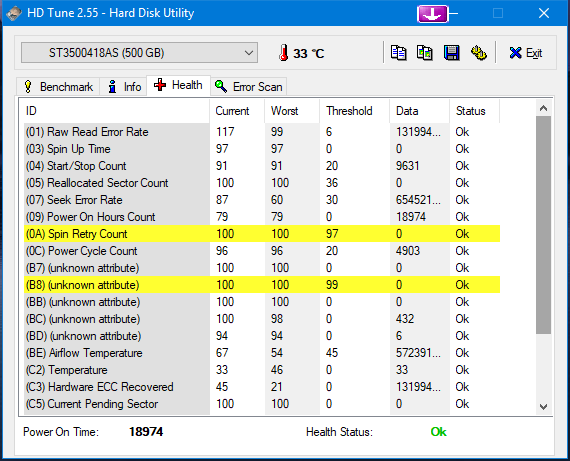Click the copy info to clipboard icon
Screen dimensions: 570x461
[398, 53]
